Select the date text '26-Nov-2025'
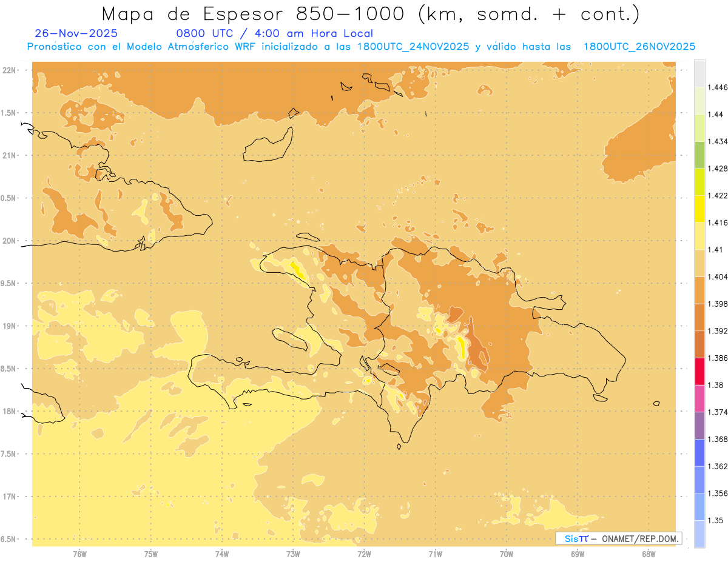This screenshot has width=728, height=562. 76,33
